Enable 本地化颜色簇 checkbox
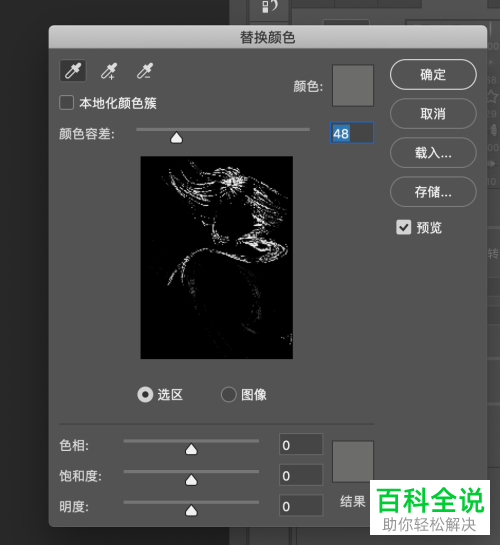This screenshot has height=545, width=500. pyautogui.click(x=66, y=103)
